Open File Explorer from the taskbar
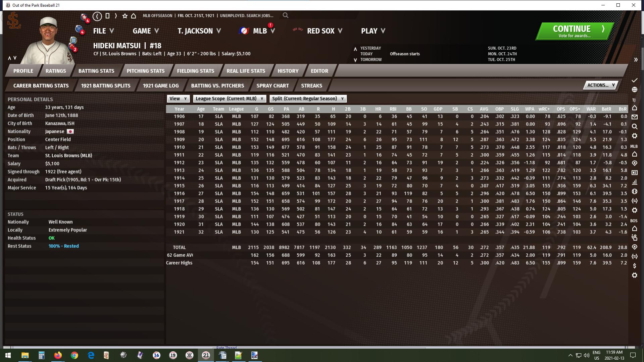 25,355
